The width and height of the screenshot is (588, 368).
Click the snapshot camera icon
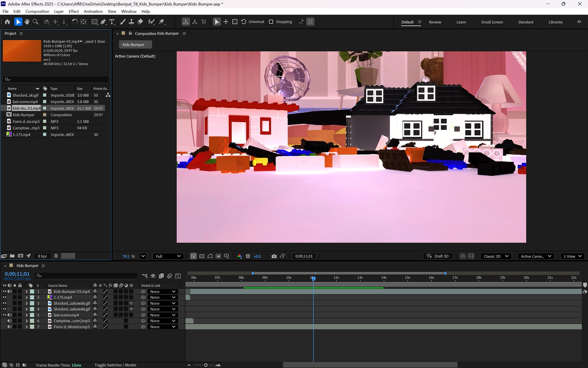click(x=274, y=256)
